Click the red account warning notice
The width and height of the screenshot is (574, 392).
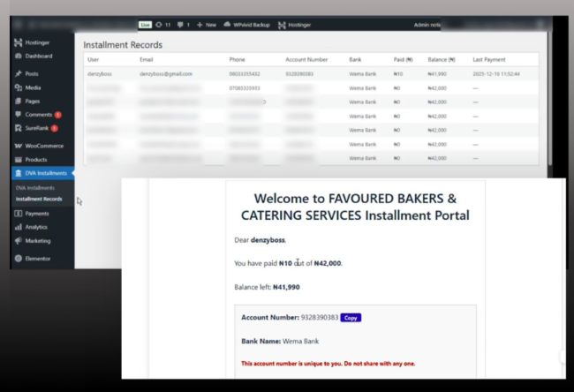[328, 364]
